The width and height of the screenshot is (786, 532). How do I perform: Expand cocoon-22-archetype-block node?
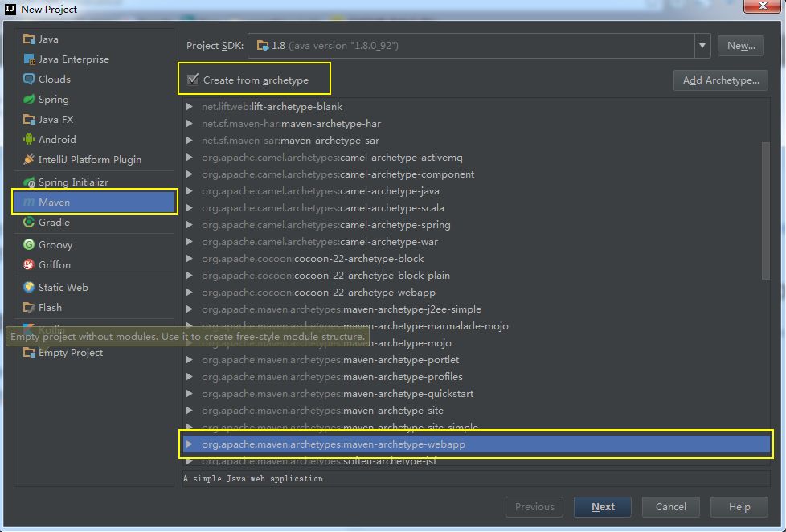[190, 259]
